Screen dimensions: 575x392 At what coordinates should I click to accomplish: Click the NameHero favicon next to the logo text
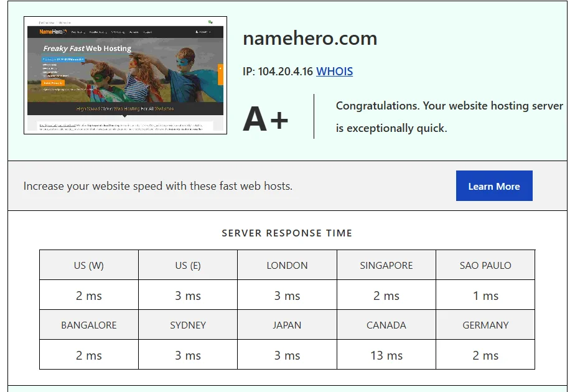[x=66, y=30]
